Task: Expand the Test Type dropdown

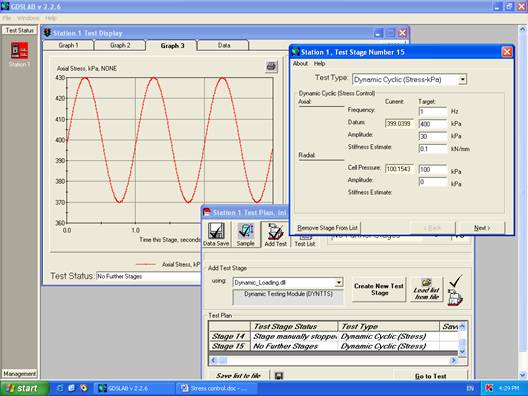Action: [x=463, y=79]
